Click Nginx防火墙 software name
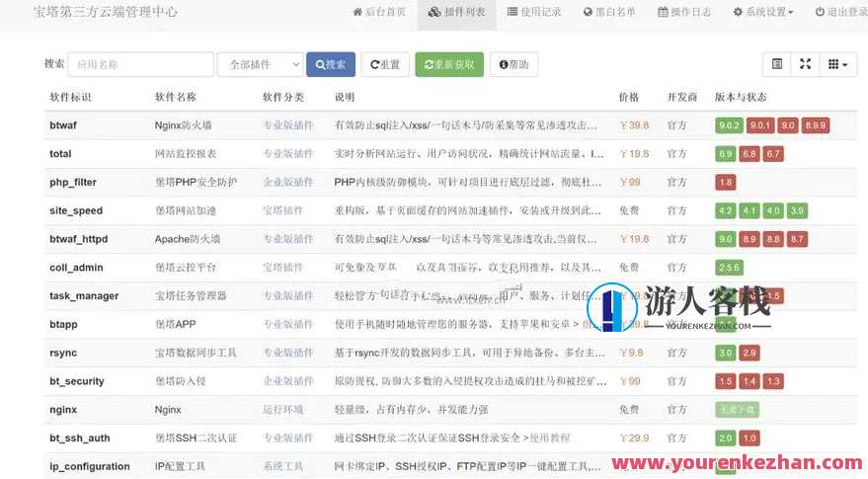The height and width of the screenshot is (479, 868). [x=184, y=125]
